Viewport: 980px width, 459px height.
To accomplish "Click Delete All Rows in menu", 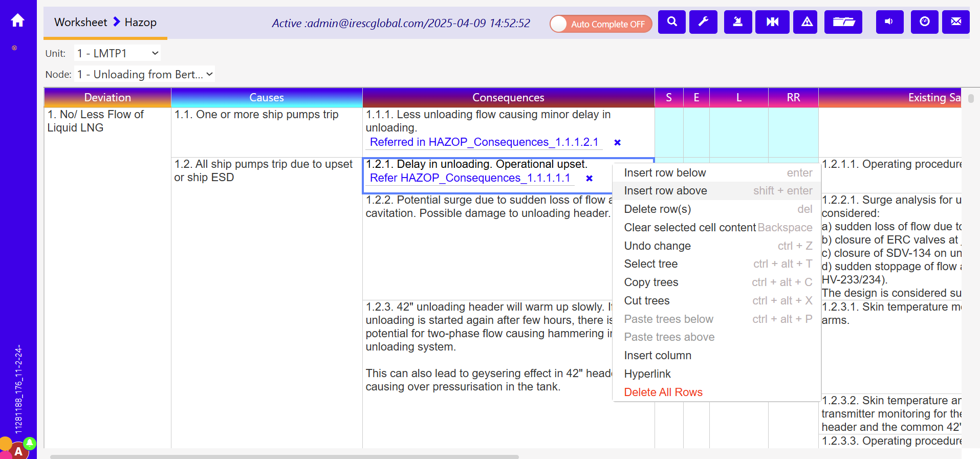I will pos(663,392).
